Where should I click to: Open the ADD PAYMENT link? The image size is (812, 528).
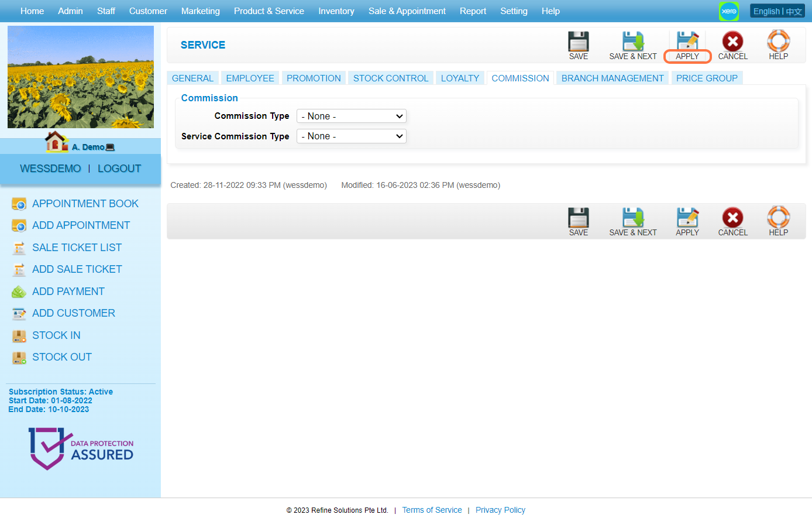(x=68, y=292)
